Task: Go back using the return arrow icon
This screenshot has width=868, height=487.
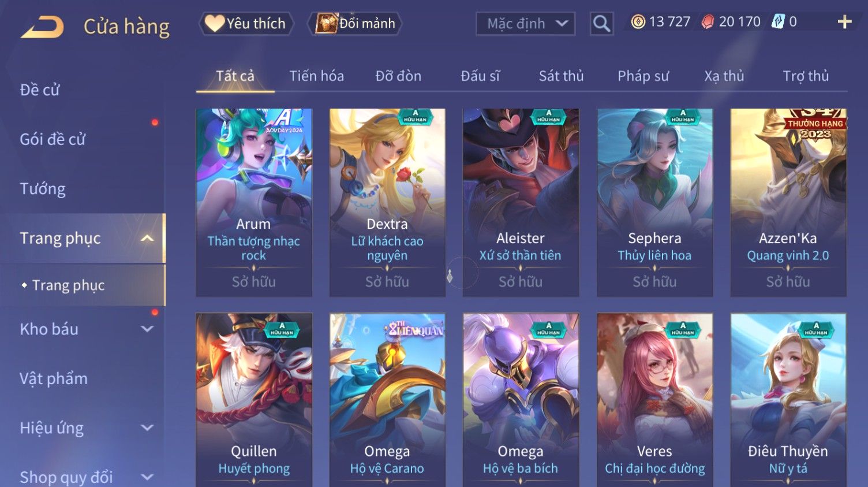Action: click(42, 27)
